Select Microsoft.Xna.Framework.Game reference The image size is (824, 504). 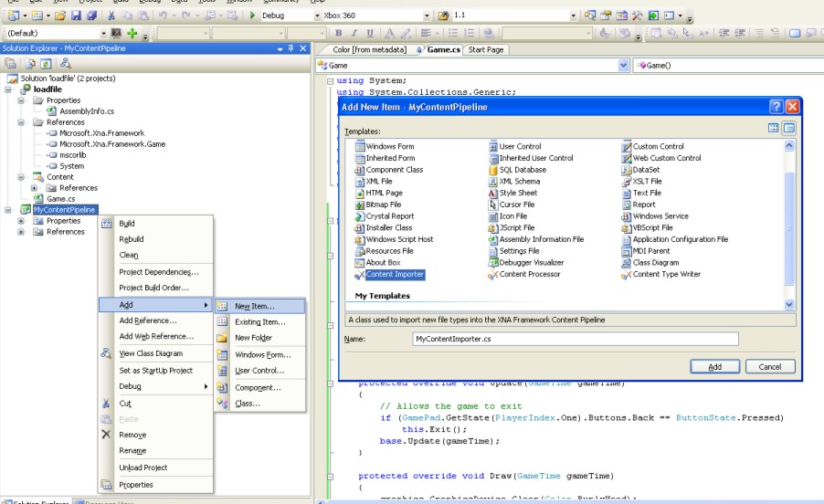[112, 144]
